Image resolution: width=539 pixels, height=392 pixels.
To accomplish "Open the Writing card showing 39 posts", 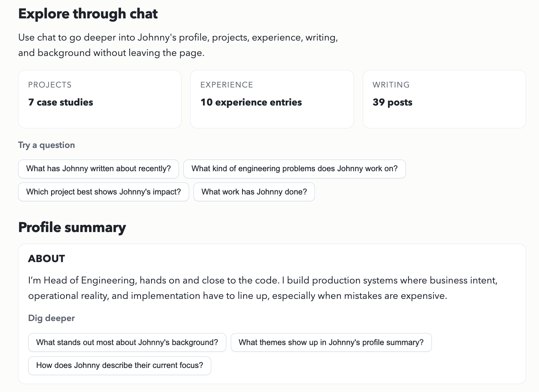I will click(x=444, y=99).
